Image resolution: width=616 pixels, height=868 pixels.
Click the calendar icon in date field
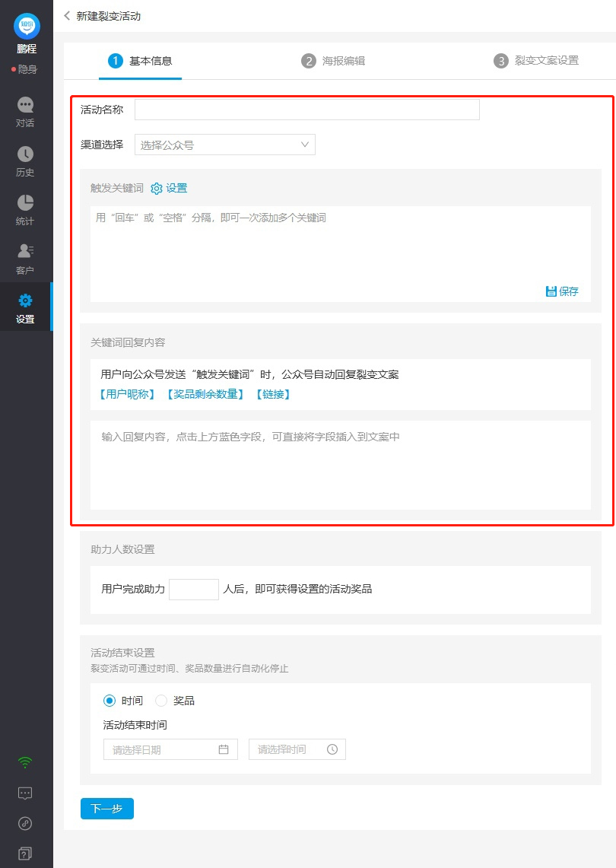(x=224, y=749)
